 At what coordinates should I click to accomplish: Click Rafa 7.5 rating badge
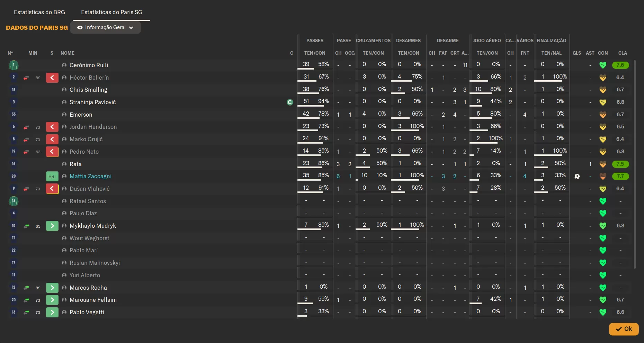620,164
